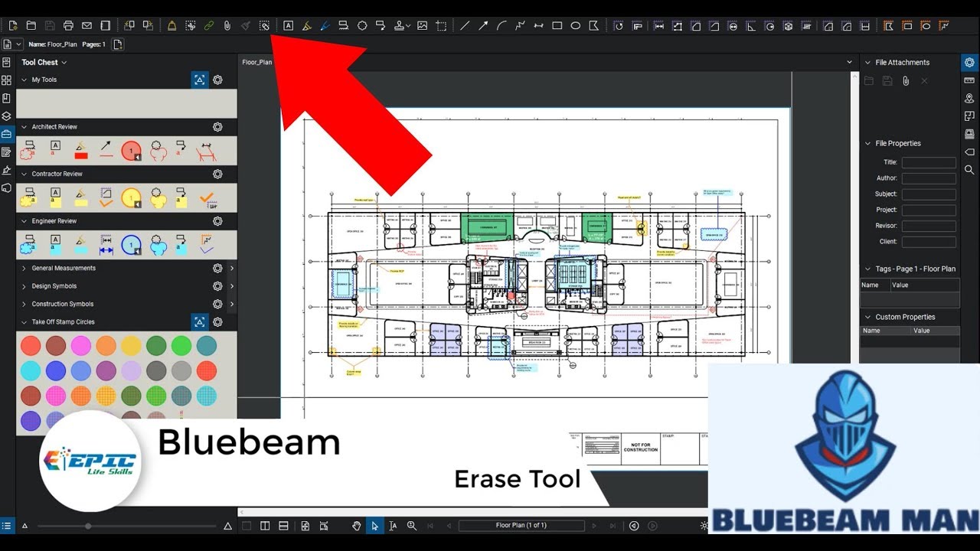Activate the Pan hand tool
980x551 pixels.
coord(356,526)
